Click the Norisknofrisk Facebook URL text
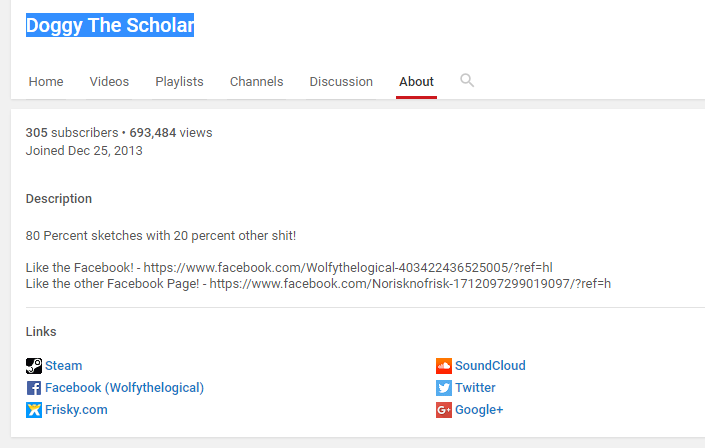This screenshot has height=448, width=705. pyautogui.click(x=410, y=284)
